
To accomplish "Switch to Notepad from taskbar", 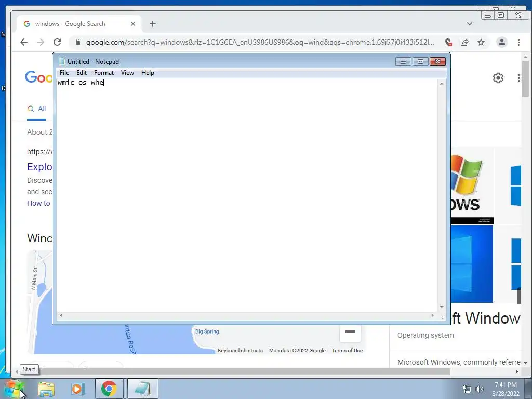I will tap(143, 389).
